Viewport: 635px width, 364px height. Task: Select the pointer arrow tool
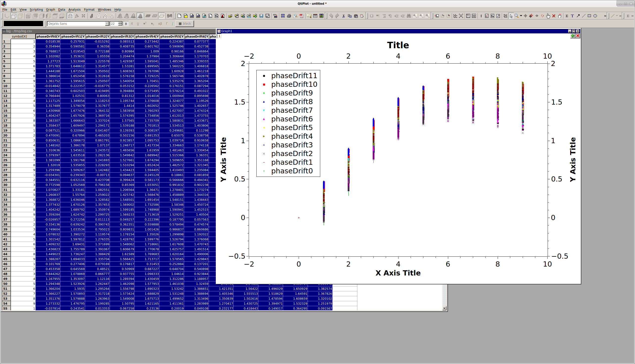tap(511, 16)
